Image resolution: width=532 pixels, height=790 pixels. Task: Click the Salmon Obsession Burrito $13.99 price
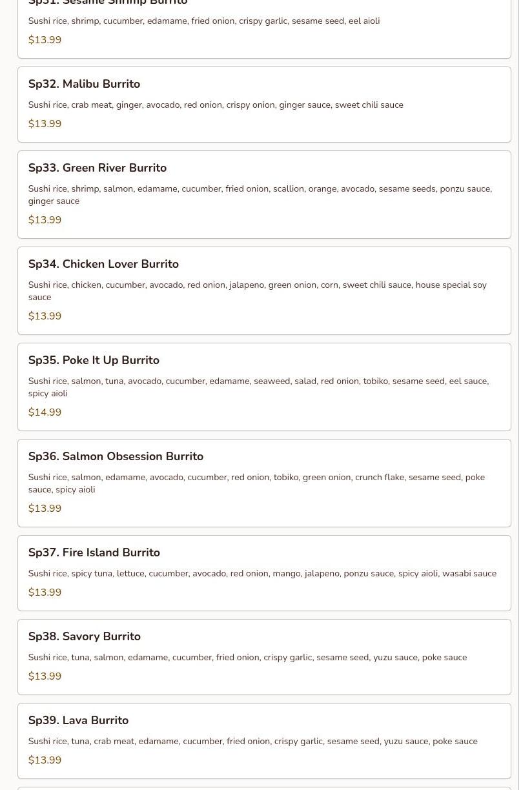(45, 509)
